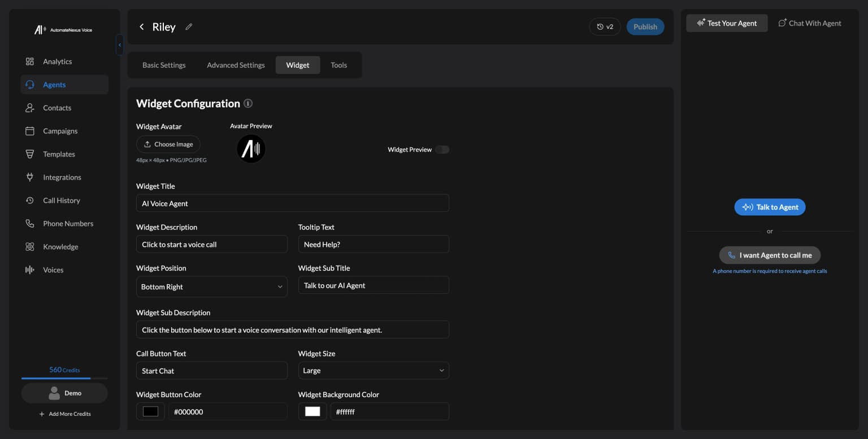Click the avatar preview thumbnail

[251, 149]
